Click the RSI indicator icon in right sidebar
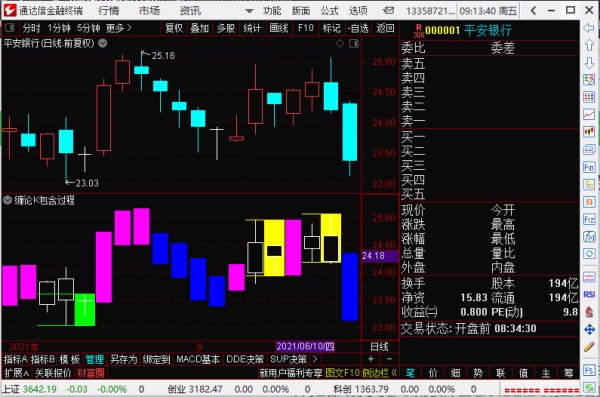The height and width of the screenshot is (397, 600). [x=589, y=294]
